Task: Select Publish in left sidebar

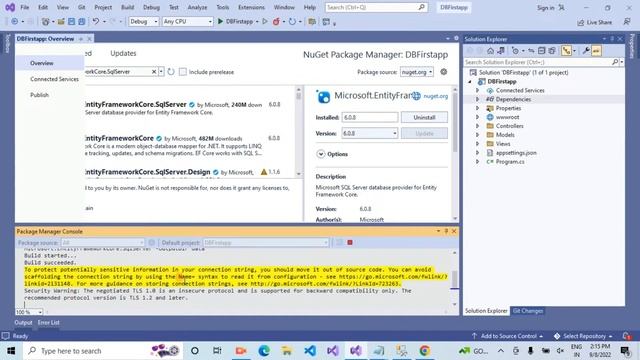Action: click(39, 95)
